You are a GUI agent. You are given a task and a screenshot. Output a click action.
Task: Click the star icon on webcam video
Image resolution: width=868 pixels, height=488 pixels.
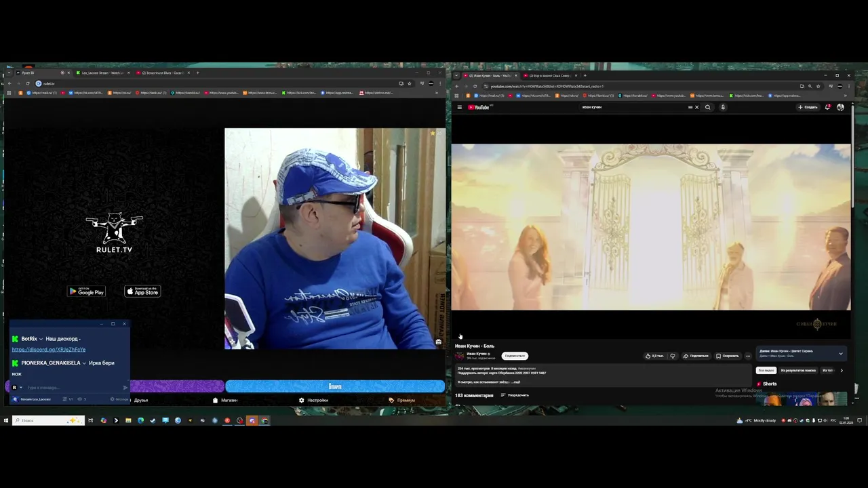coord(432,134)
